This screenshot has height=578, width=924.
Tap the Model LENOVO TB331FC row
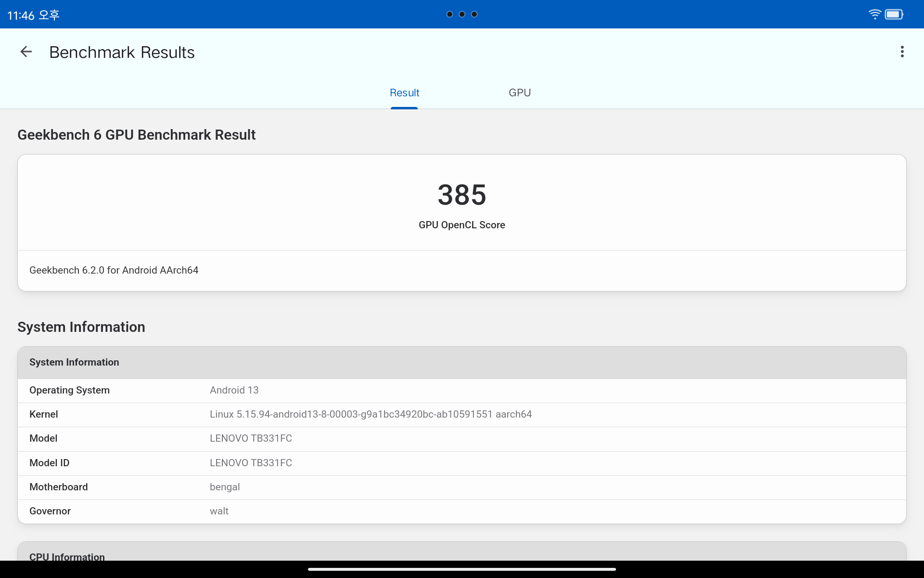point(462,438)
